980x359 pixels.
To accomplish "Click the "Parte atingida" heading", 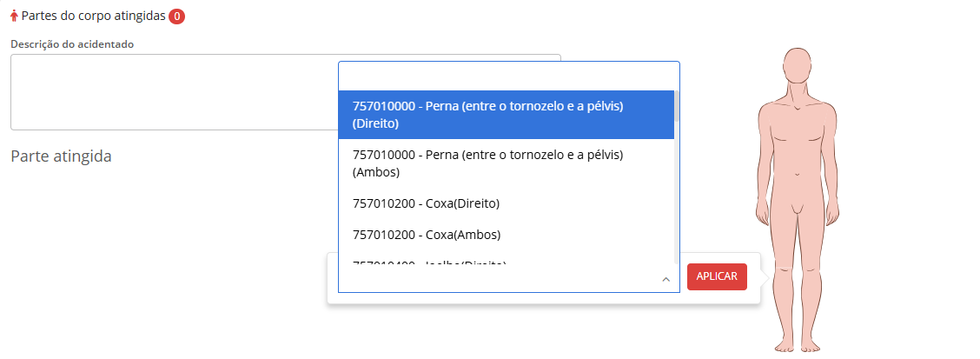I will coord(61,156).
